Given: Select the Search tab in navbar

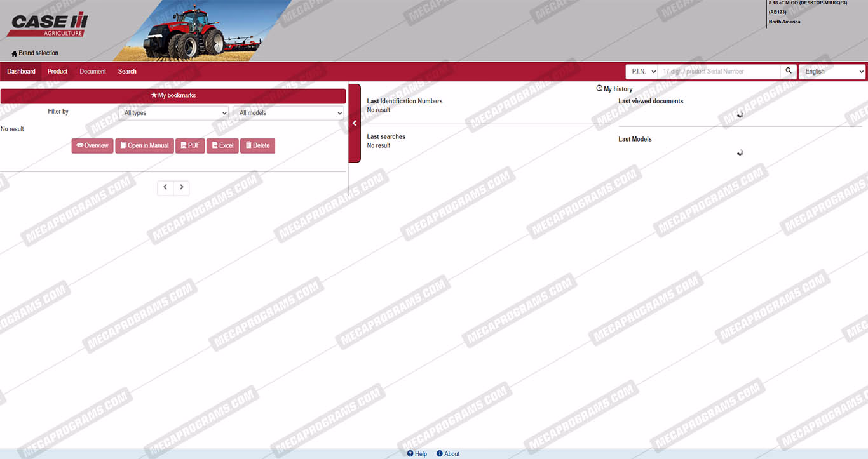Looking at the screenshot, I should click(x=127, y=72).
